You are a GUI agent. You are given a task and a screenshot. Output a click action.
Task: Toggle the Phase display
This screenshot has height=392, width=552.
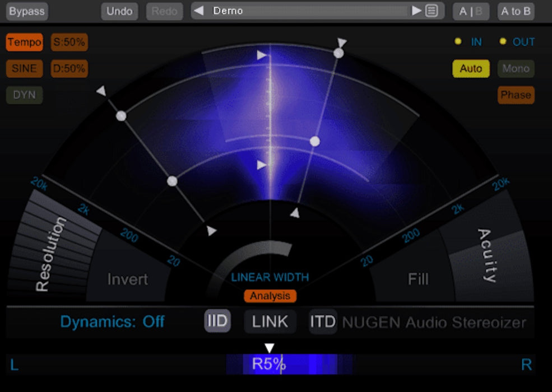(x=516, y=95)
